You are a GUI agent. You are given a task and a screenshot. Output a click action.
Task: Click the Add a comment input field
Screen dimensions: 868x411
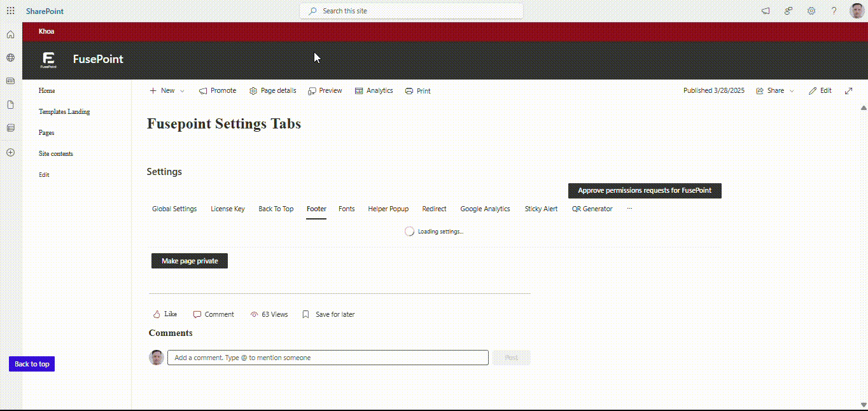click(328, 358)
